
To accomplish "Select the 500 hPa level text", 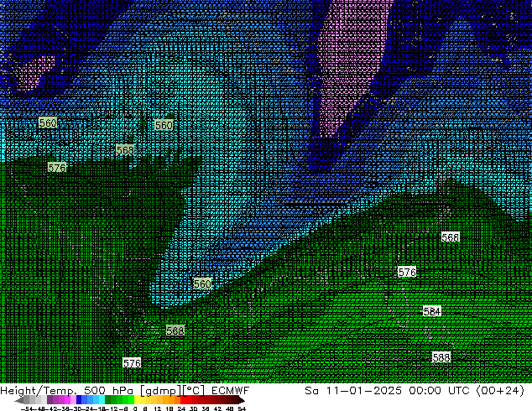I will point(108,391).
